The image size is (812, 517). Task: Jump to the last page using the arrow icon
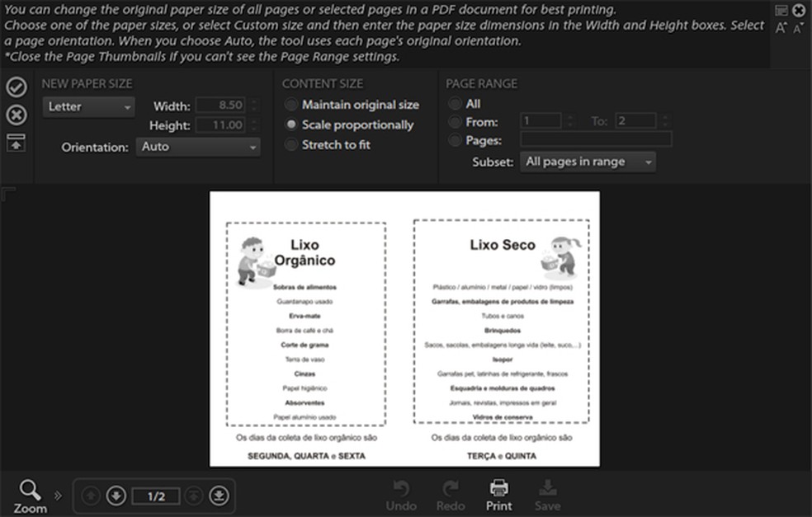point(219,495)
